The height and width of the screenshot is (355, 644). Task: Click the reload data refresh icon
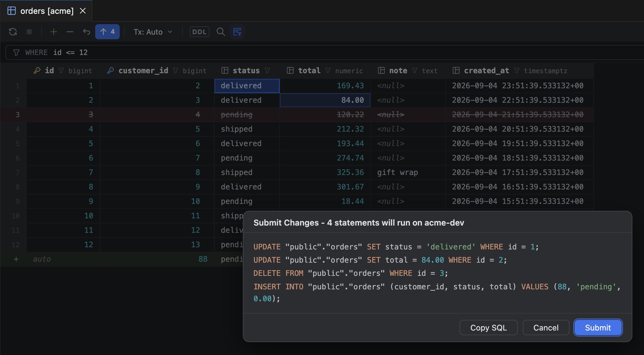pos(13,32)
